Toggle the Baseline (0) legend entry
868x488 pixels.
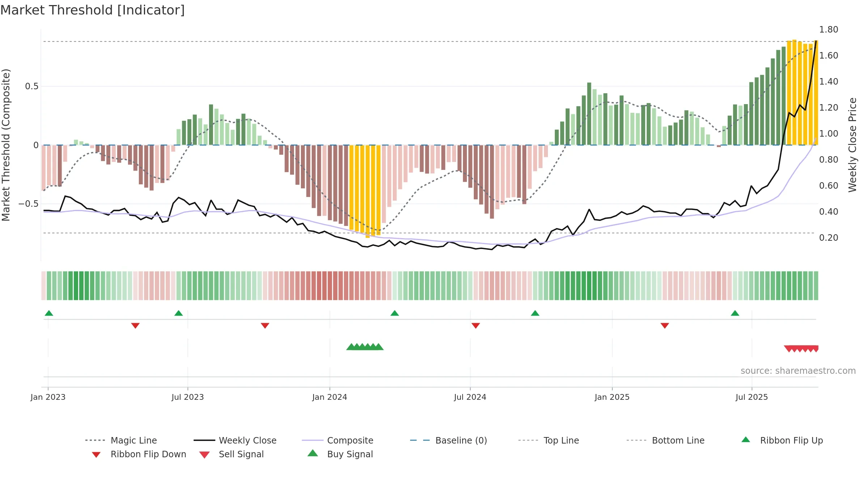tap(448, 440)
